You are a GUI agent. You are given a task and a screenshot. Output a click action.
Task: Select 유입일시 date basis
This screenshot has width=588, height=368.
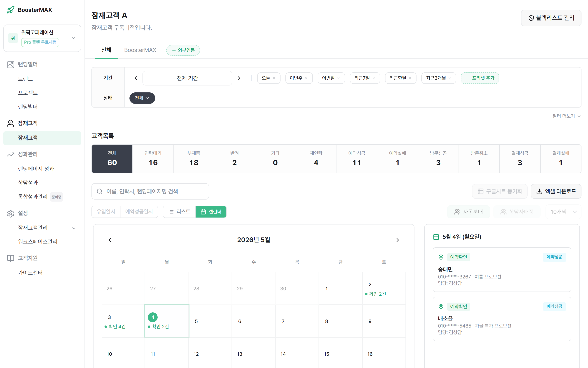[106, 212]
